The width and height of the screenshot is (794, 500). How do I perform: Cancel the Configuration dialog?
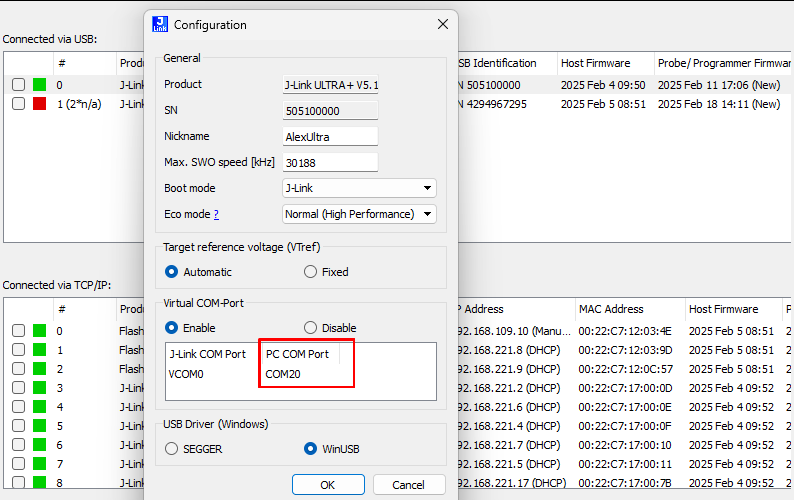click(409, 485)
